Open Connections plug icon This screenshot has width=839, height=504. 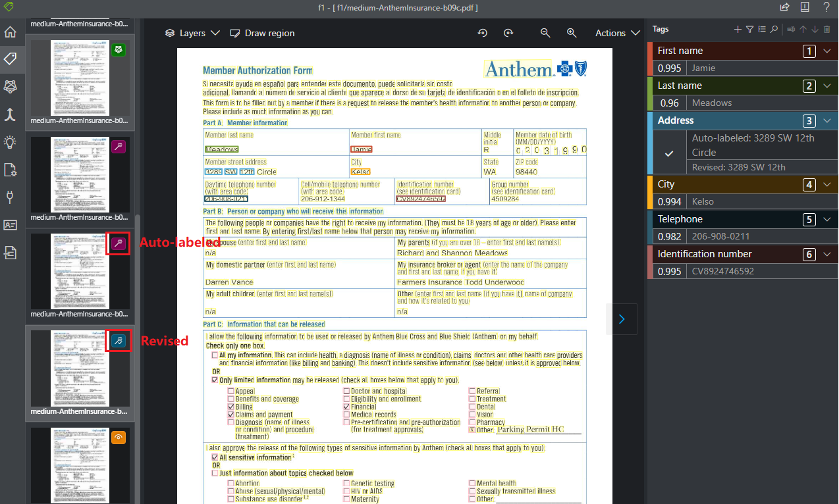[10, 197]
